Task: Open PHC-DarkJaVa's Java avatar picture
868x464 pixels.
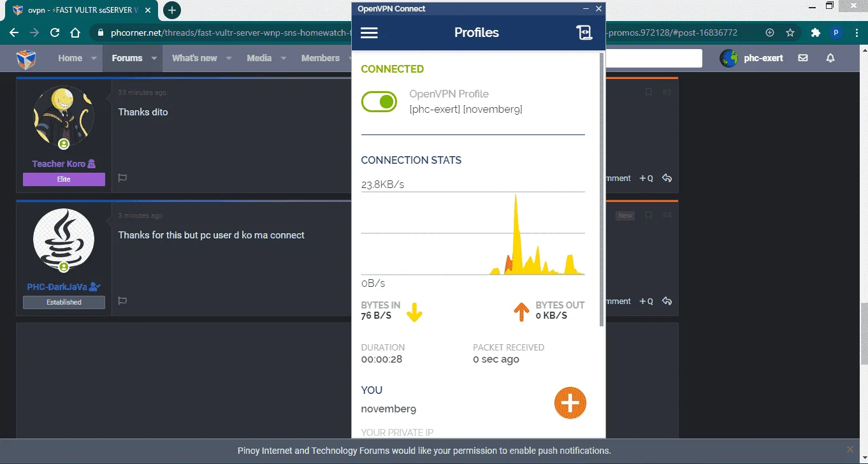Action: 64,240
